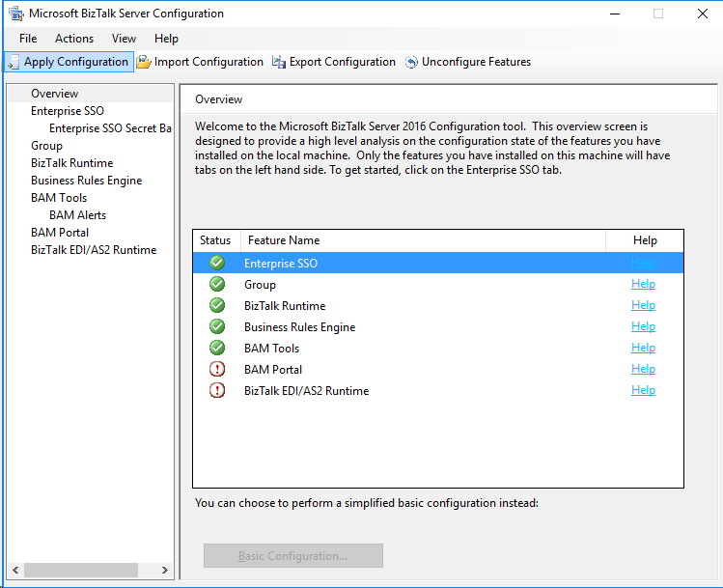Click green check status icon for Group
This screenshot has height=588, width=723.
[x=217, y=284]
